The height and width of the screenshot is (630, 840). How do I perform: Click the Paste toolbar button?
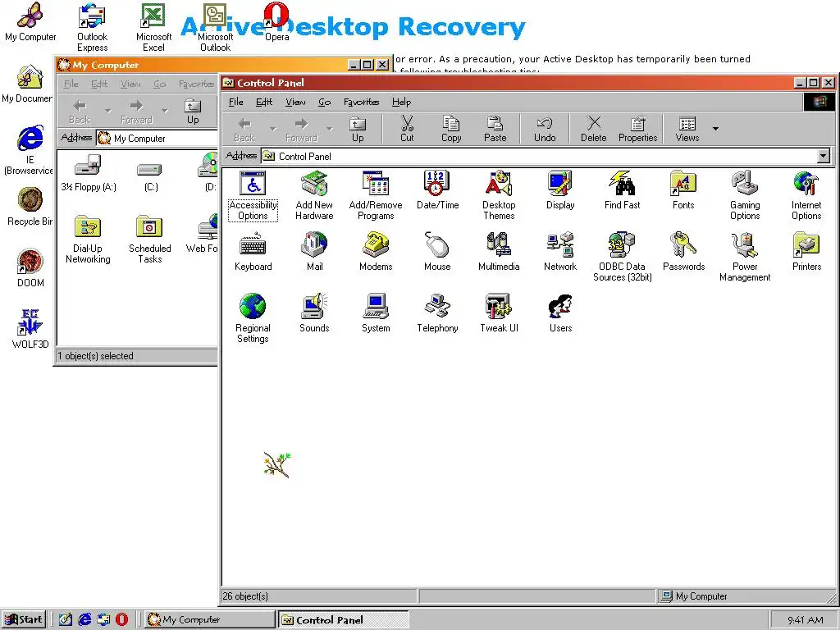(x=495, y=129)
